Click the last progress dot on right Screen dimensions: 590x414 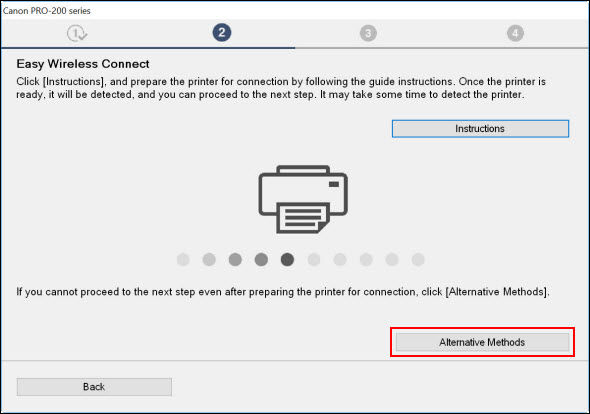point(418,259)
